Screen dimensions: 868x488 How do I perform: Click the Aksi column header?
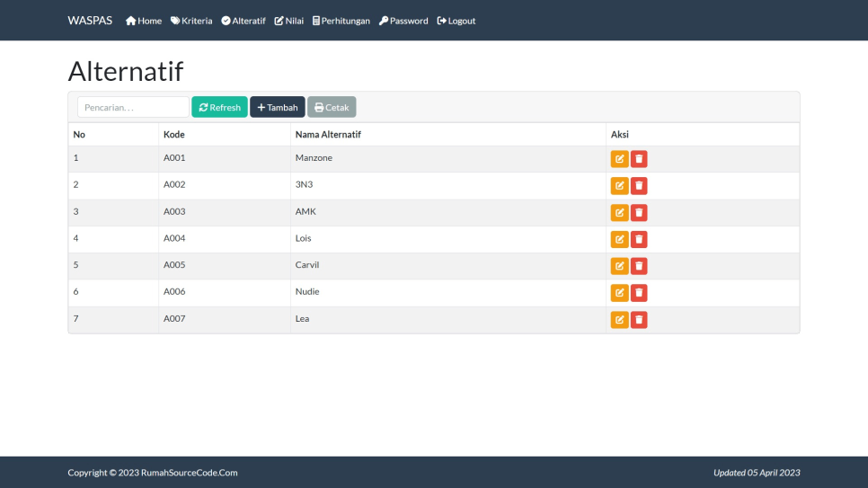point(619,135)
